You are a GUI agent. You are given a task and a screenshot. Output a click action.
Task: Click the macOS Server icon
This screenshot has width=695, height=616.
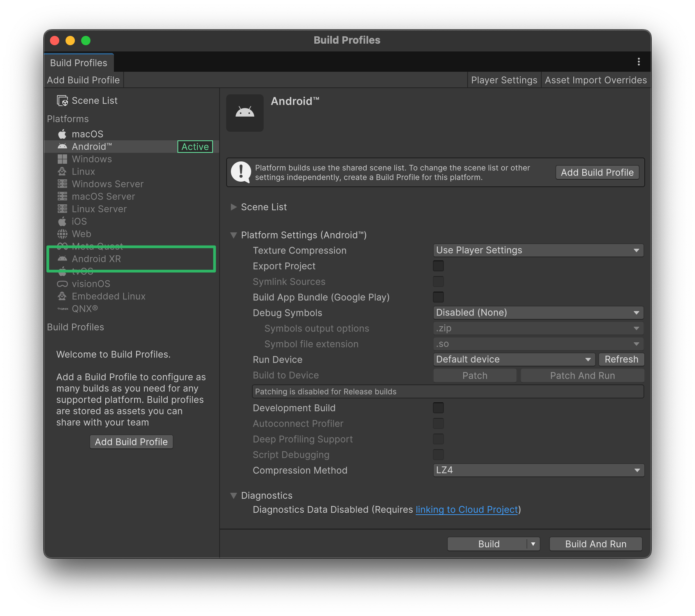(62, 196)
